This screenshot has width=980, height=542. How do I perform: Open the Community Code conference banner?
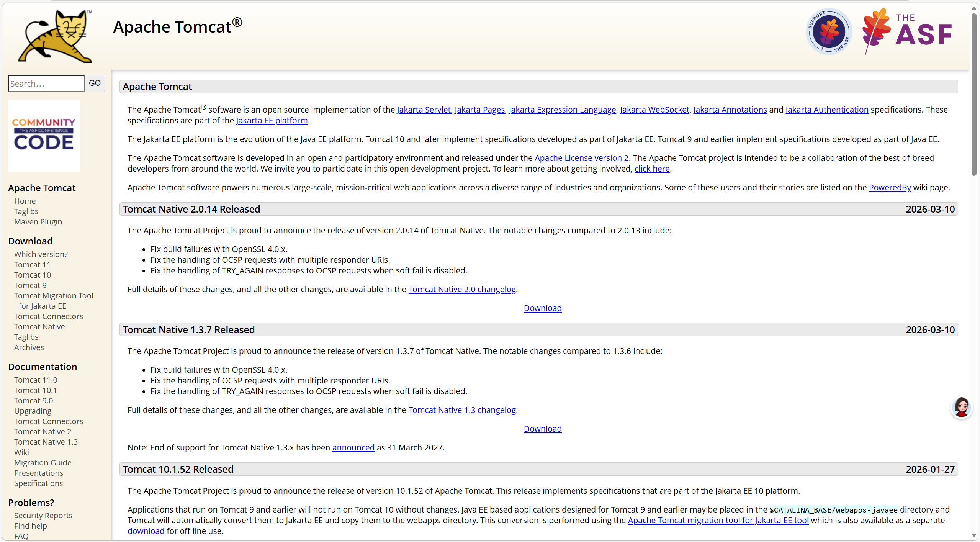(44, 135)
